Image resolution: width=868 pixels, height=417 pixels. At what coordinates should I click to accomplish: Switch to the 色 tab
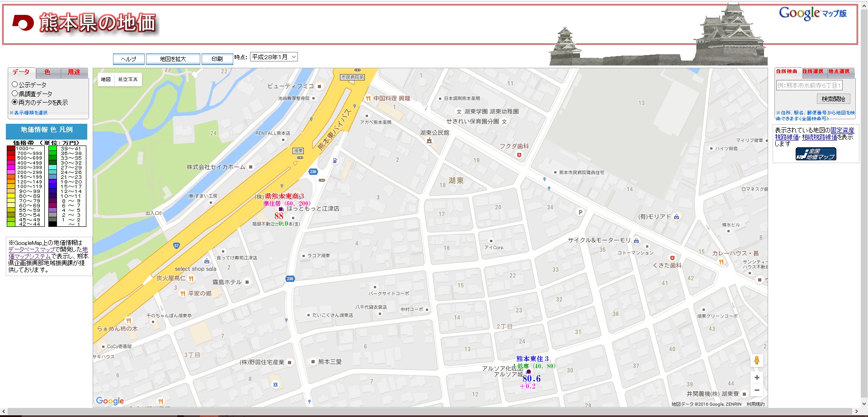tap(47, 72)
